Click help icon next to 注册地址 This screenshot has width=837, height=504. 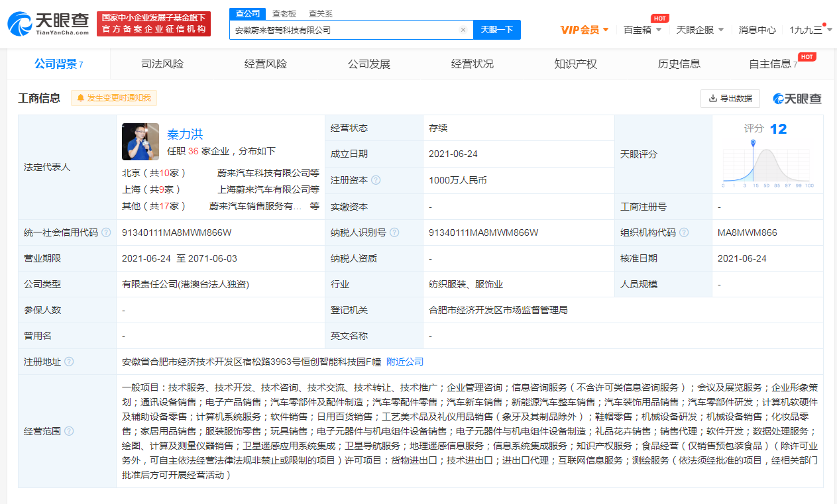point(69,362)
